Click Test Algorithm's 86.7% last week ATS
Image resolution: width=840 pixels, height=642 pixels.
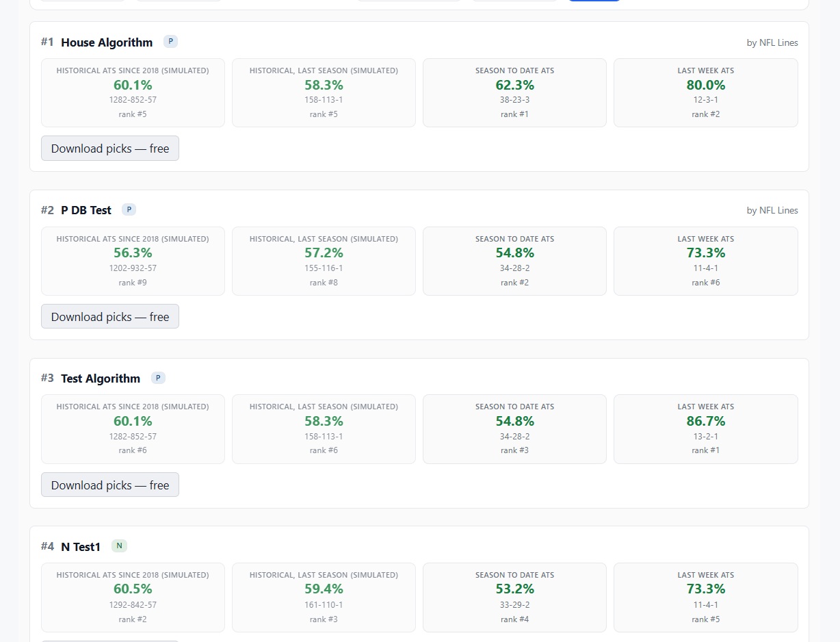[x=706, y=421]
